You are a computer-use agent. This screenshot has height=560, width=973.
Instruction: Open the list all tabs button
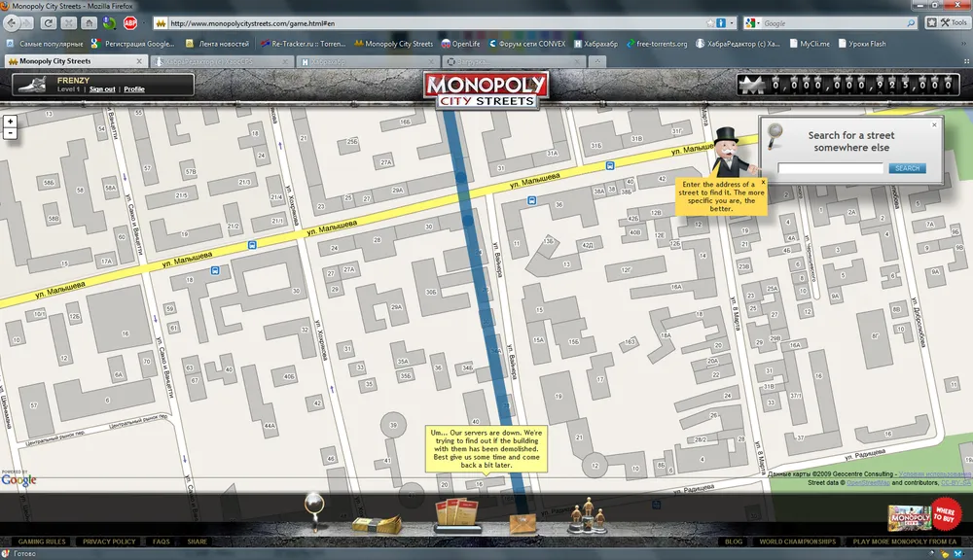tap(966, 61)
